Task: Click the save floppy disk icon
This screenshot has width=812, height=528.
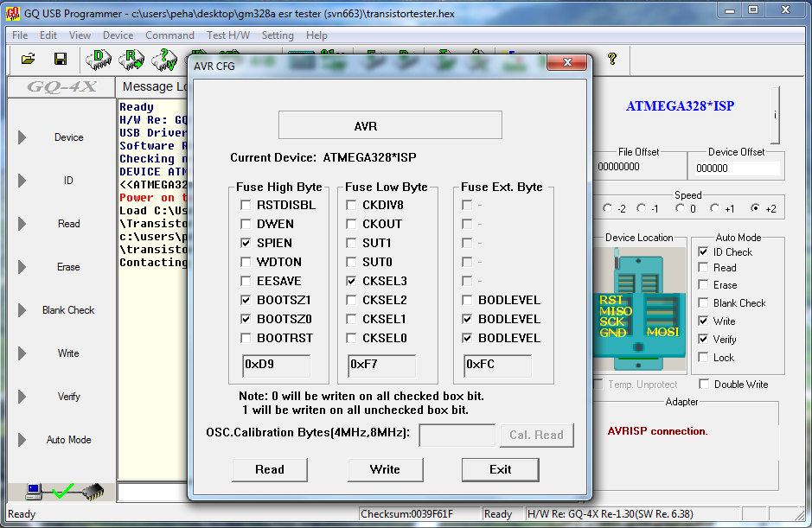Action: pyautogui.click(x=61, y=59)
